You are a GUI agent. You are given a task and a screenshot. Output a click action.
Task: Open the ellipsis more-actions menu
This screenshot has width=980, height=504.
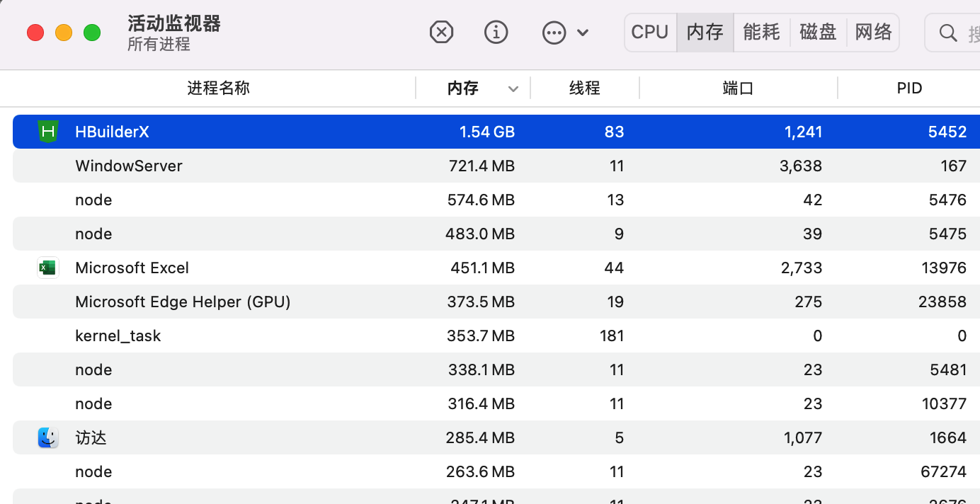[554, 32]
